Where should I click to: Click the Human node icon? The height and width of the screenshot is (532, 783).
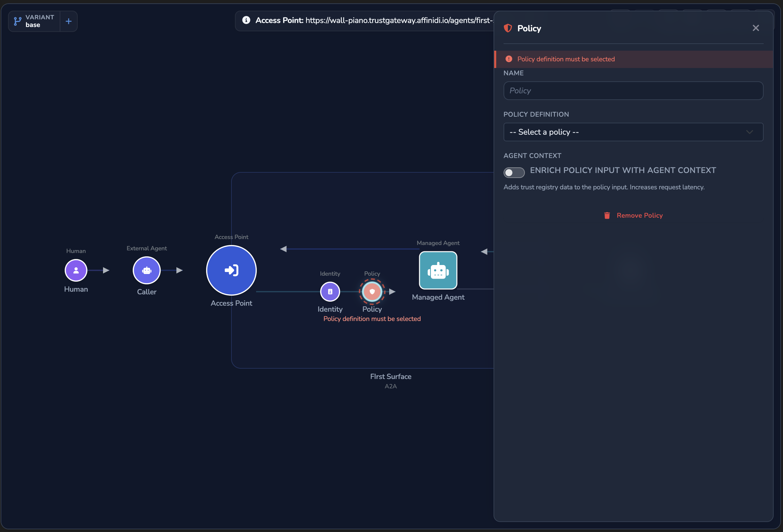[x=76, y=270]
